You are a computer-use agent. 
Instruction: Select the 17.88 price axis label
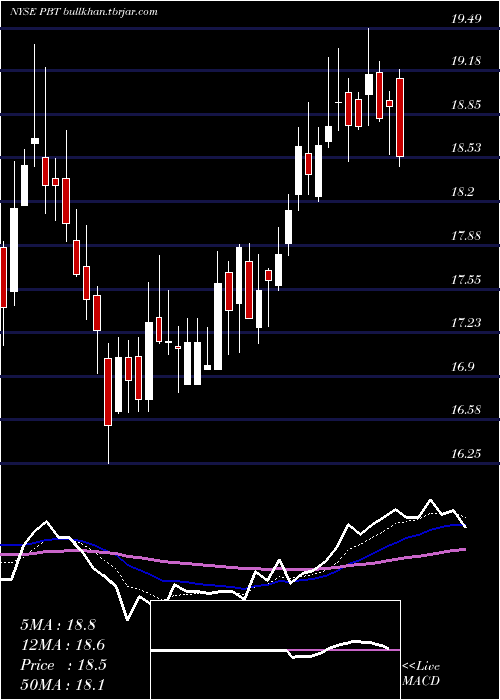click(466, 236)
